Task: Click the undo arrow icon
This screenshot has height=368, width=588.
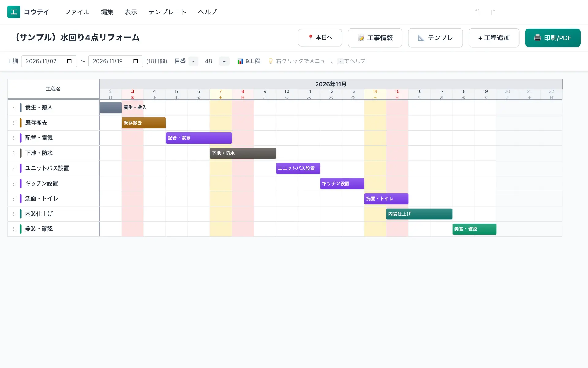Action: pos(477,12)
